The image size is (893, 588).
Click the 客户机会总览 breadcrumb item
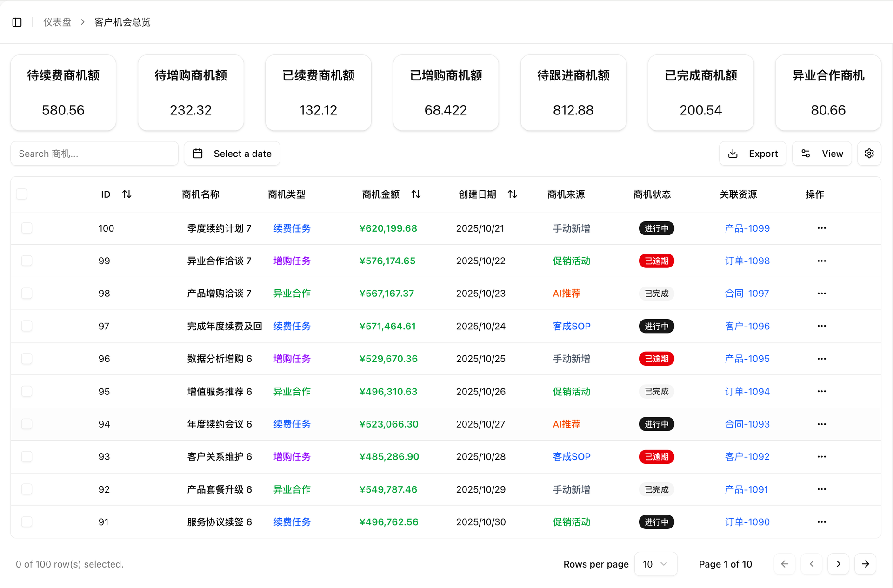(122, 22)
